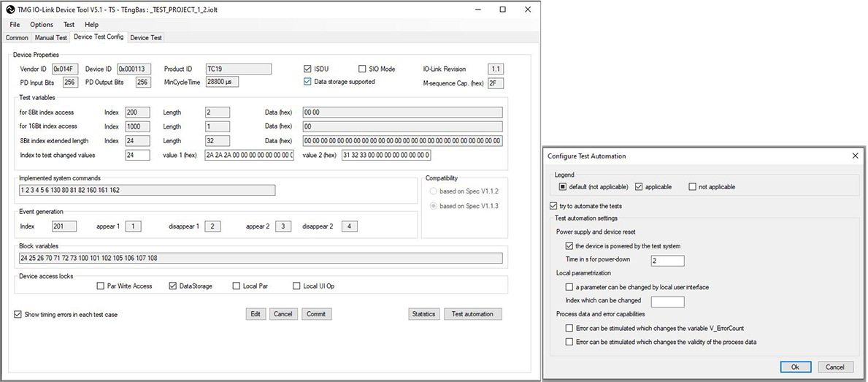
Task: Minimize the TMG IO-Link Device Tool window
Action: coord(477,9)
